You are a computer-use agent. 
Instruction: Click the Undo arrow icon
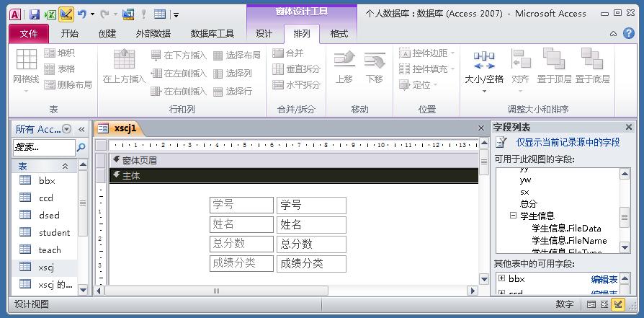coord(81,14)
